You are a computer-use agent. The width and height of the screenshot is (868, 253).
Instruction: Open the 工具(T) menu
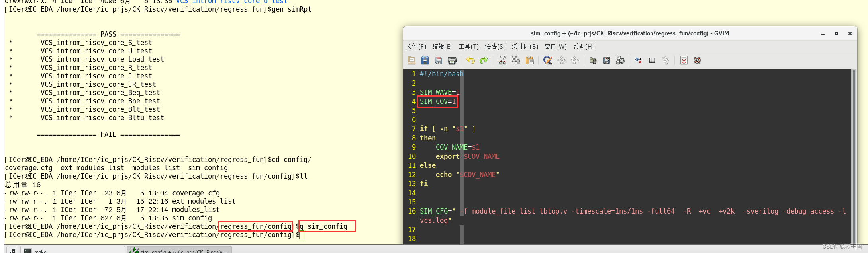point(469,47)
